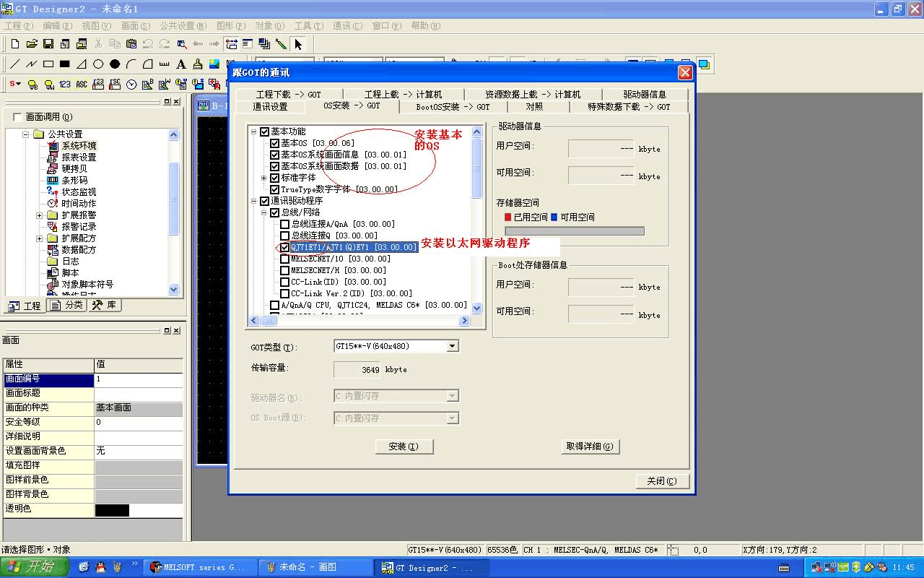Click the 图样前景色 value cell

(139, 481)
